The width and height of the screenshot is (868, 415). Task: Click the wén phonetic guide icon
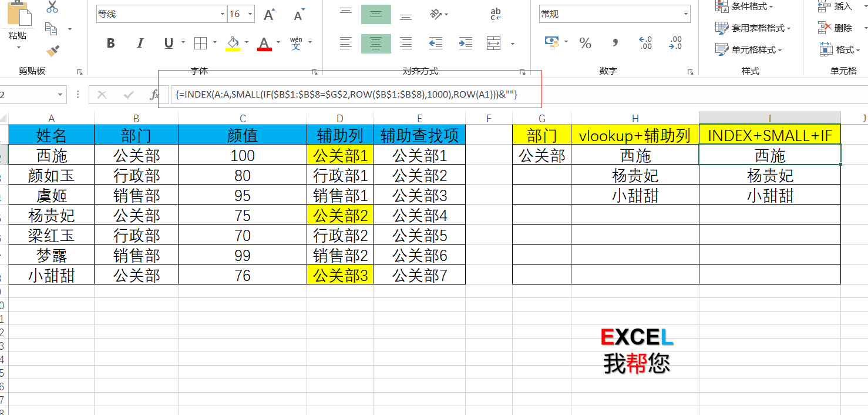pyautogui.click(x=296, y=43)
